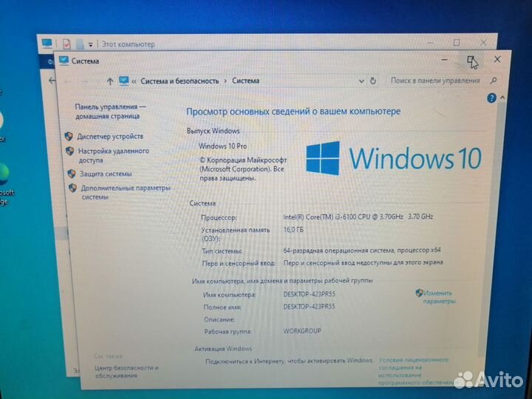
Task: Open the address bar history dropdown arrow
Action: coord(362,80)
